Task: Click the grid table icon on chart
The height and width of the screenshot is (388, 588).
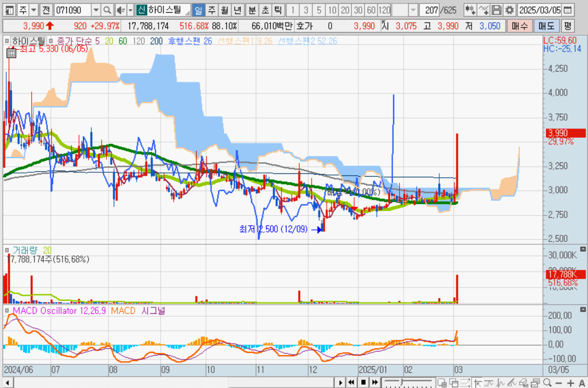Action: [x=11, y=53]
